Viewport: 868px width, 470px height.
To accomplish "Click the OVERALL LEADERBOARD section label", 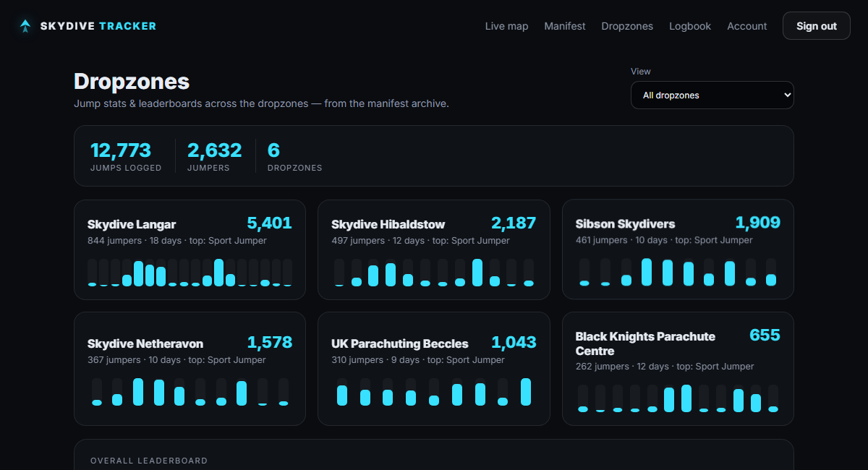I will coord(149,461).
